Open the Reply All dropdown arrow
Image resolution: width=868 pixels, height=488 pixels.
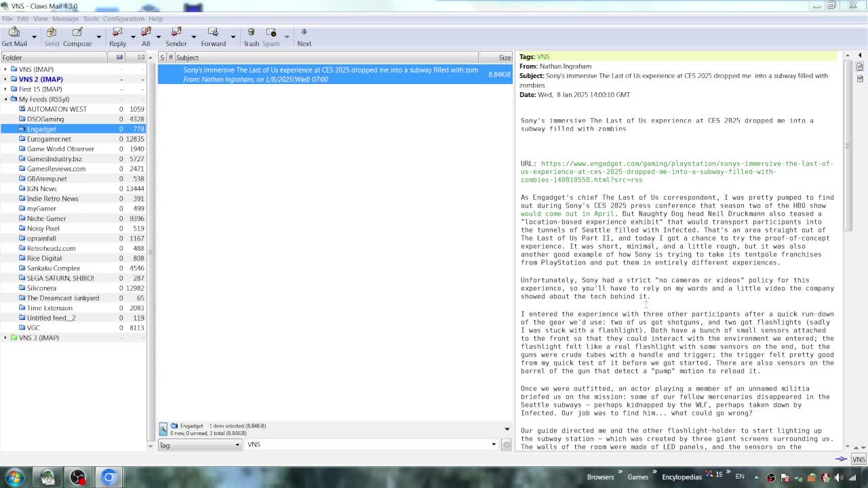159,37
